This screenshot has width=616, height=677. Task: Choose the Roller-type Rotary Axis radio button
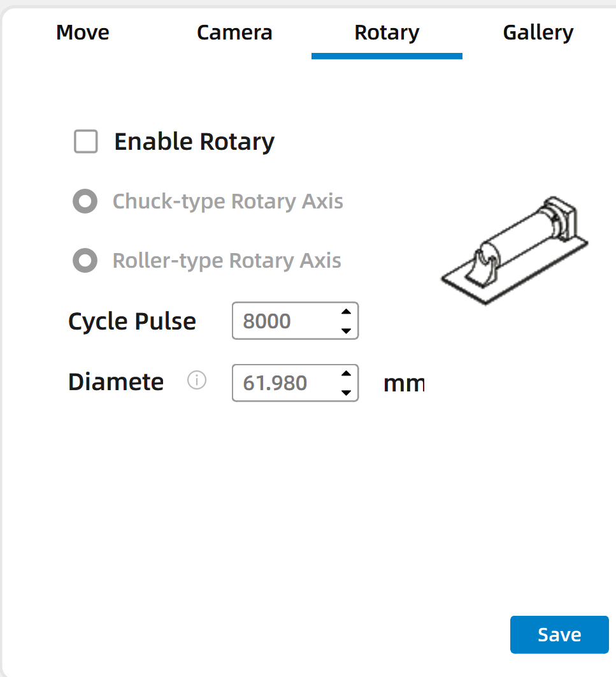click(x=85, y=261)
